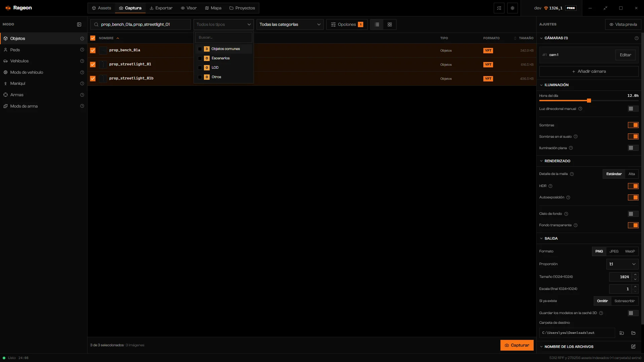Screen dimensions: 644x362
Task: Disable Sombras toggle
Action: tap(633, 125)
